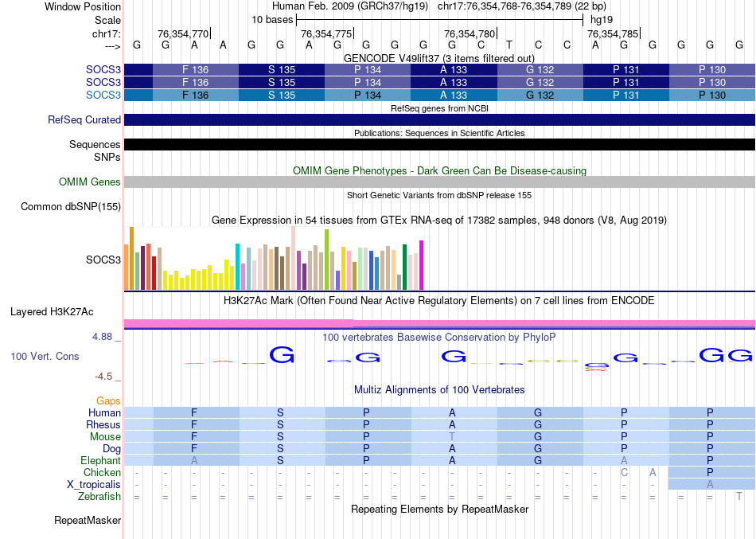Screen dimensions: 756x539
Task: Click 'F 136' in light-blue SOCS3 row
Action: pyautogui.click(x=195, y=95)
